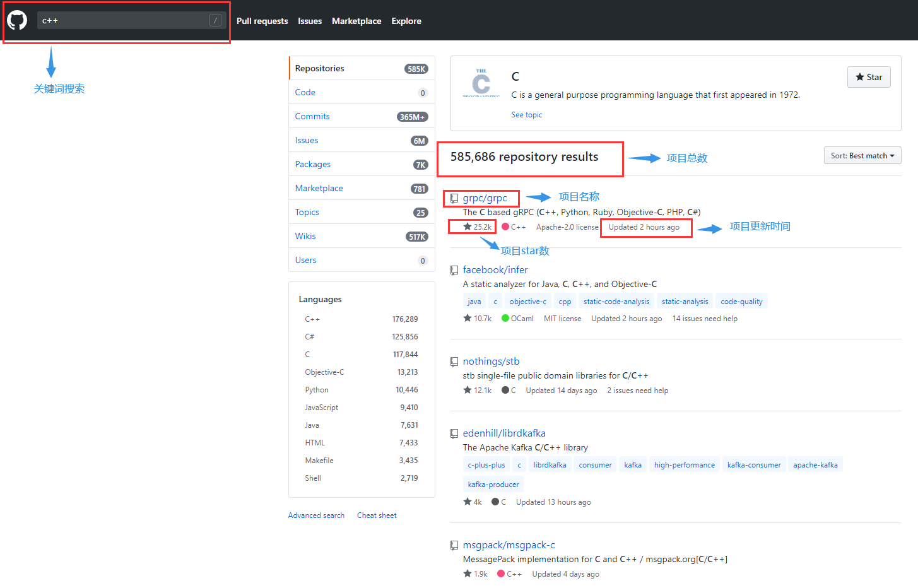Click the cpp topic tag

565,302
